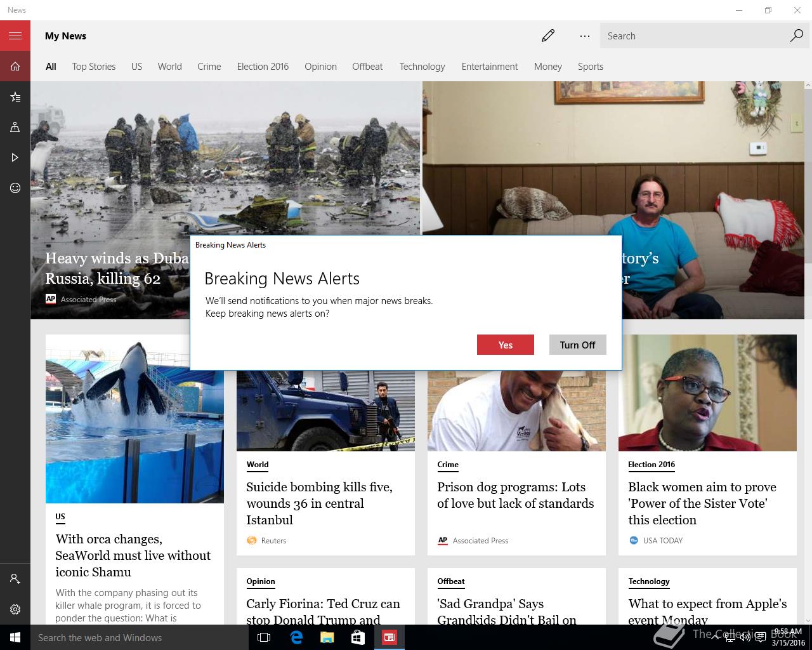Click the smiley feedback icon in sidebar
Viewport: 812px width, 650px height.
15,188
